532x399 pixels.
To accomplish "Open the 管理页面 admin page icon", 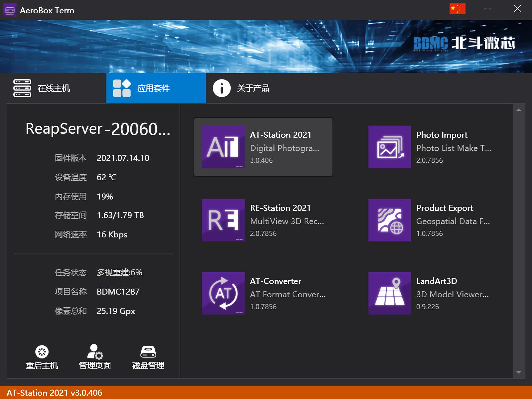I will pyautogui.click(x=95, y=352).
